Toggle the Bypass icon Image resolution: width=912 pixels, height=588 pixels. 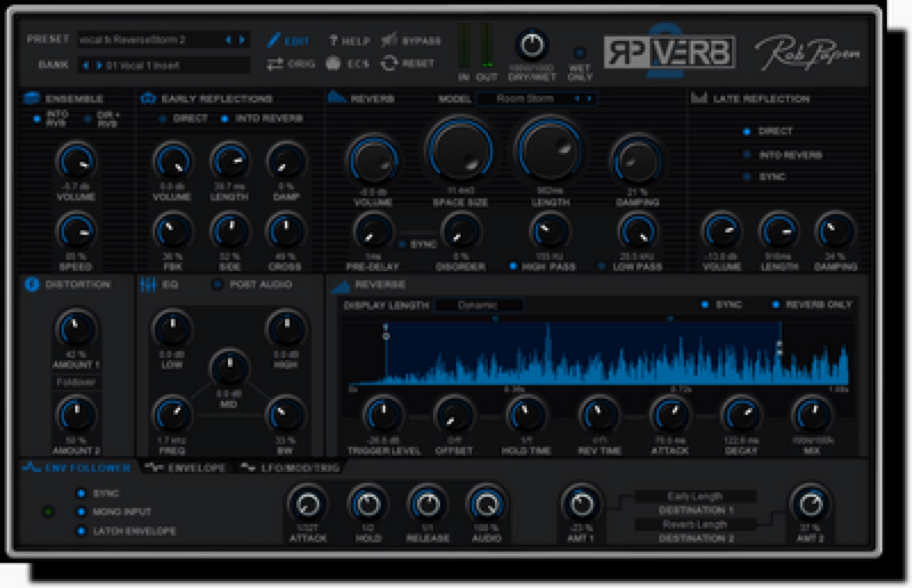pos(389,40)
